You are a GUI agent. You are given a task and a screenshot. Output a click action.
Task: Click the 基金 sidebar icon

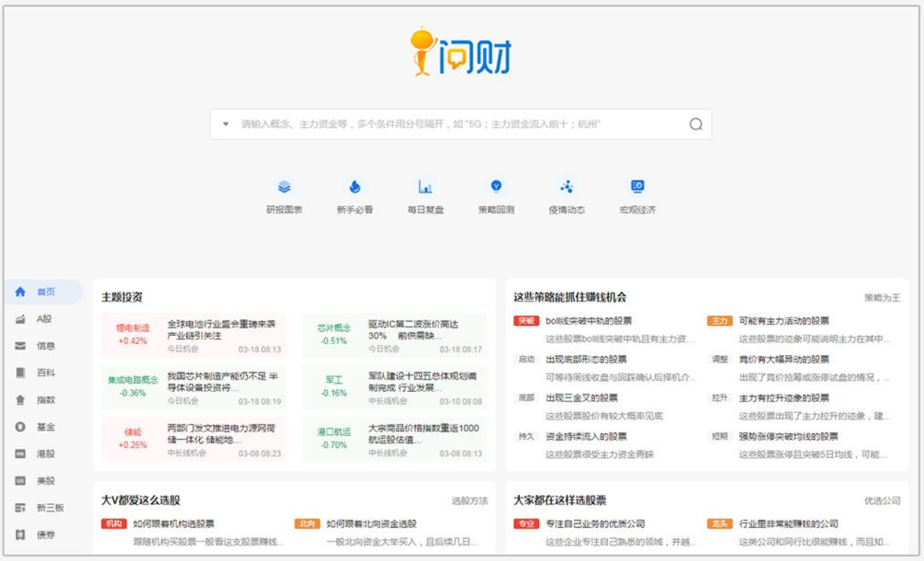pos(21,427)
